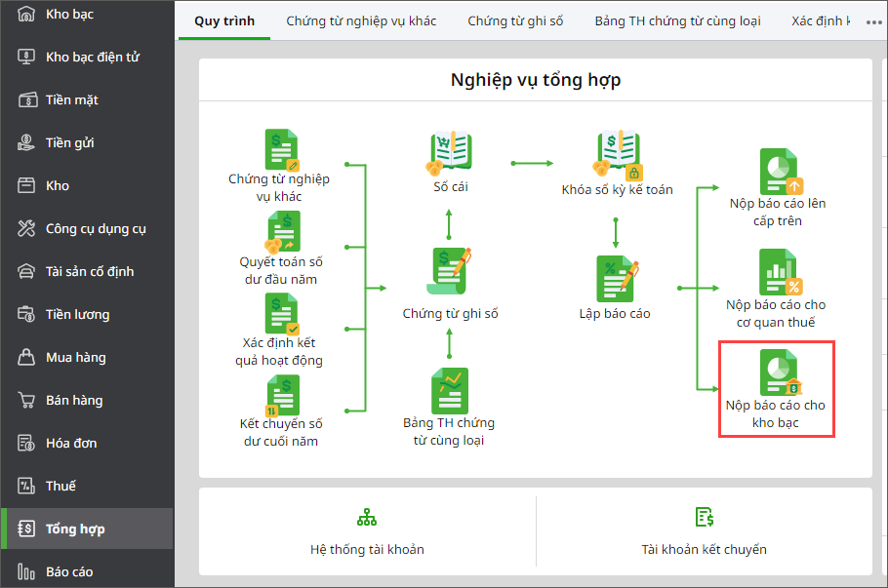The width and height of the screenshot is (888, 588).
Task: Open the Kho bạc sidebar icon
Action: [x=26, y=14]
